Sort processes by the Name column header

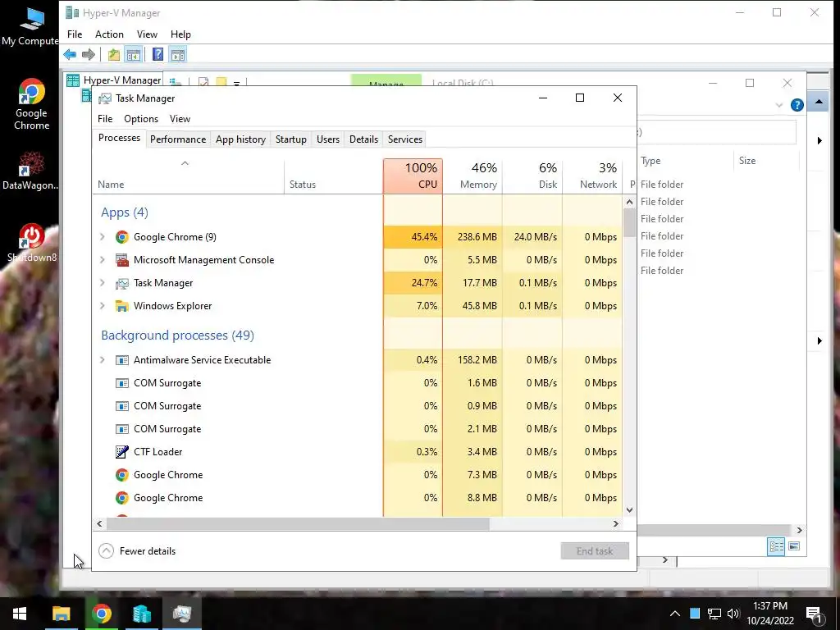188,176
